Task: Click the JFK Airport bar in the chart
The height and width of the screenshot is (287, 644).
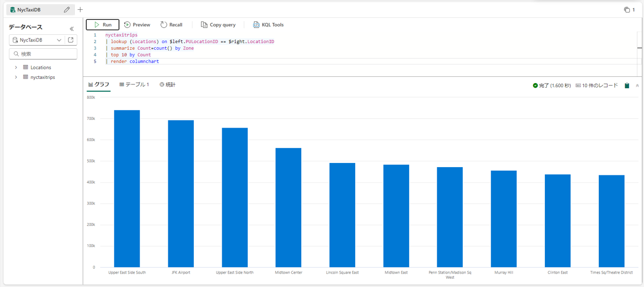Action: tap(181, 194)
